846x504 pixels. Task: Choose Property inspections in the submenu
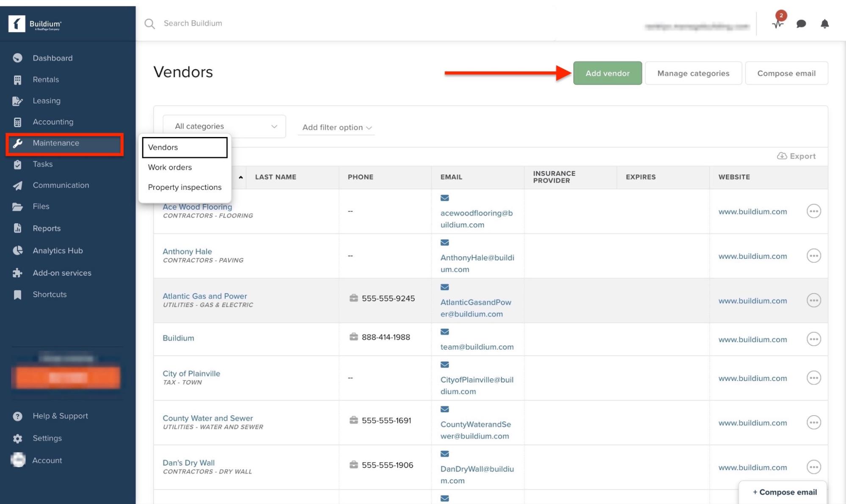point(185,187)
